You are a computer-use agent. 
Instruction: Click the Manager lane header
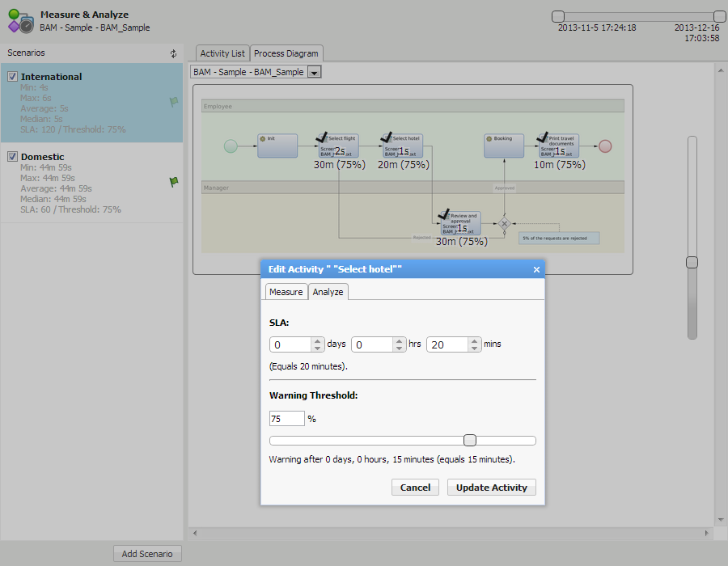point(413,188)
